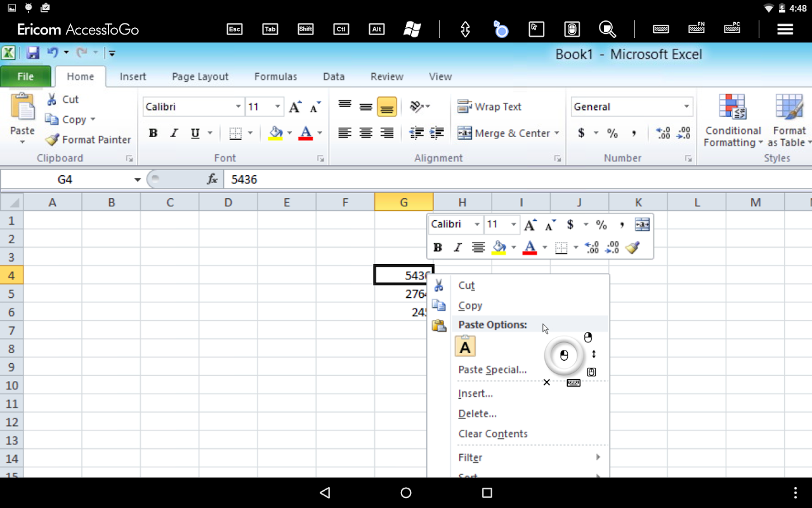
Task: Open the mini toolbar font name dropdown
Action: point(477,224)
